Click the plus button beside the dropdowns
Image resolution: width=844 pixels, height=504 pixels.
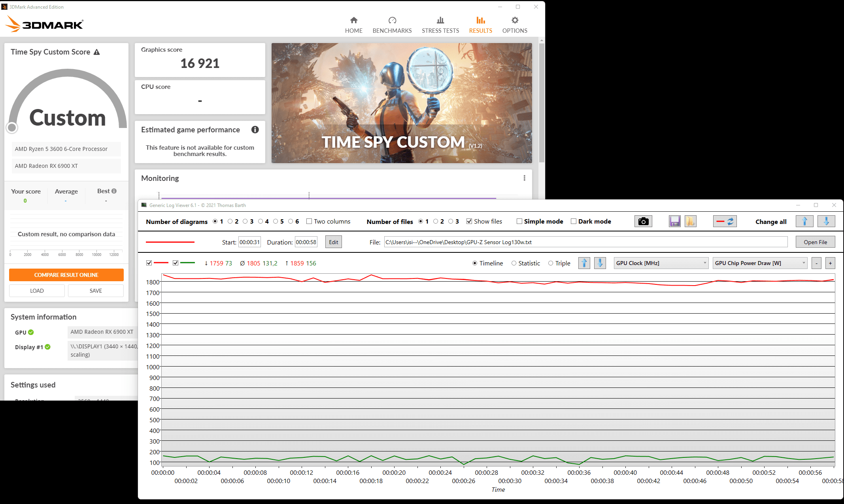pyautogui.click(x=830, y=263)
